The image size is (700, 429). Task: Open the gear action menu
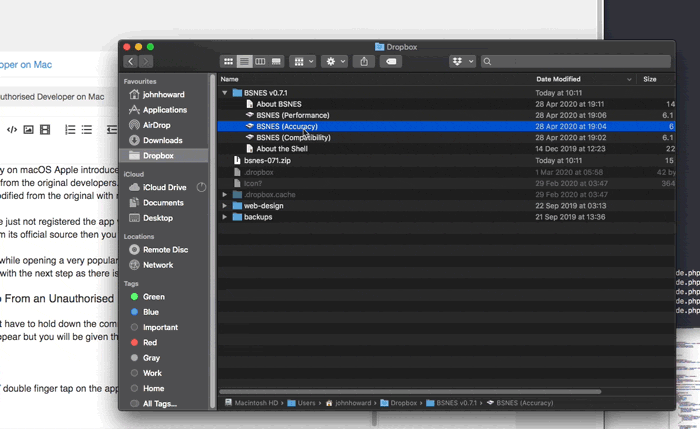(x=334, y=62)
